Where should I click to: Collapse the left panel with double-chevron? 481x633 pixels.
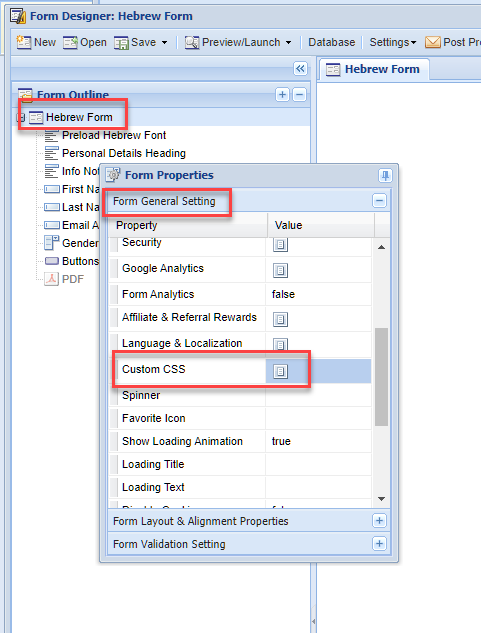[300, 69]
